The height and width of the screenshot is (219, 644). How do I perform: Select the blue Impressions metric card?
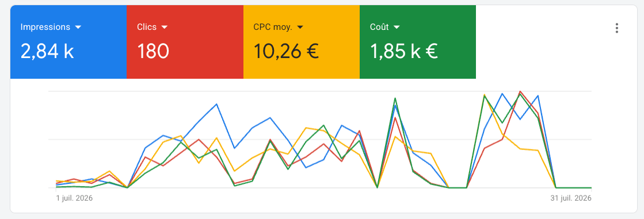[x=68, y=42]
